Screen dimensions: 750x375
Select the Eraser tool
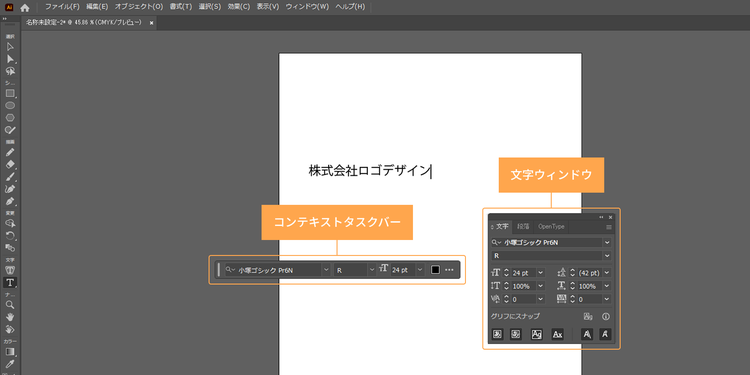point(10,165)
